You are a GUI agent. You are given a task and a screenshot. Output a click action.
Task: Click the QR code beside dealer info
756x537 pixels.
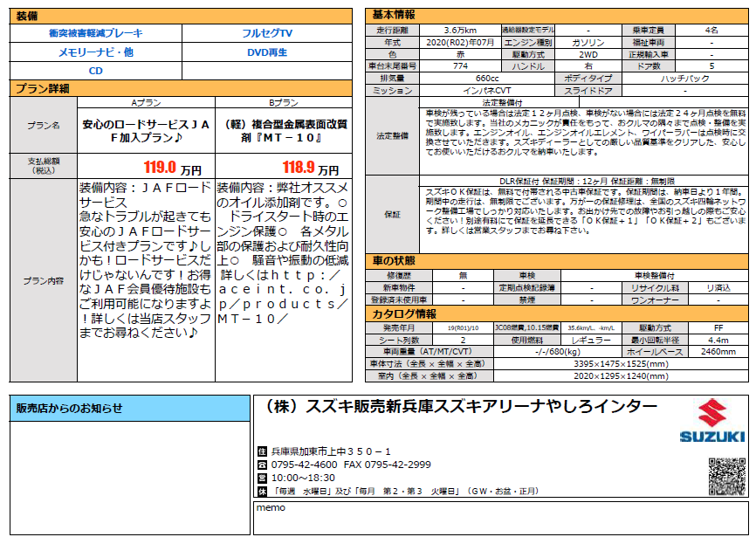click(x=725, y=477)
